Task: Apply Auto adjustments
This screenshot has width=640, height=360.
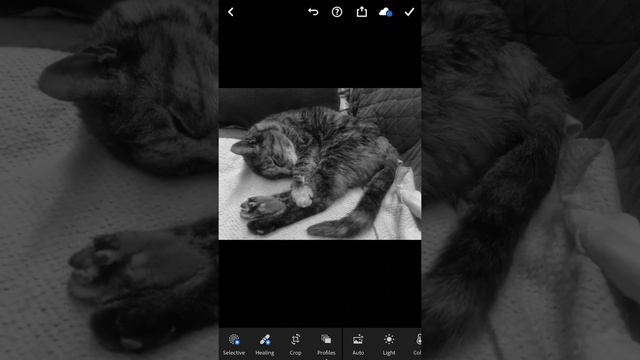Action: pyautogui.click(x=358, y=344)
